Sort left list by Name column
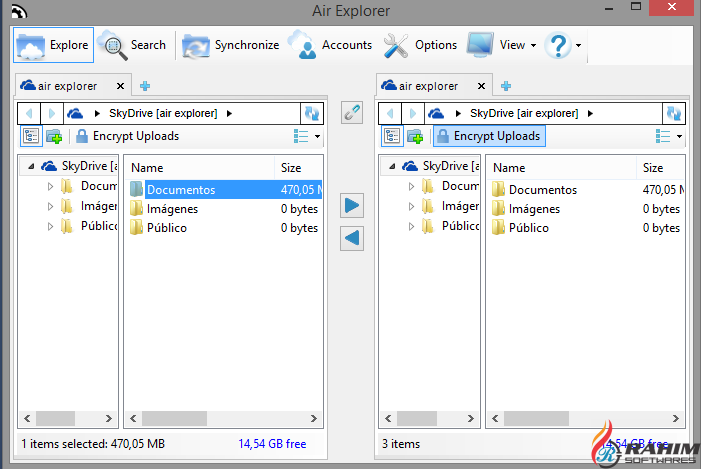This screenshot has height=469, width=701. pyautogui.click(x=199, y=168)
